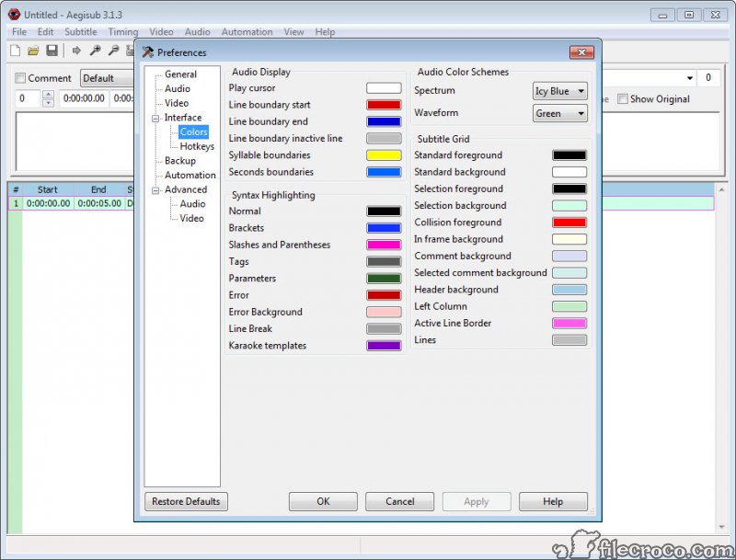Image resolution: width=736 pixels, height=560 pixels.
Task: Click the Help button in Preferences
Action: (x=553, y=501)
